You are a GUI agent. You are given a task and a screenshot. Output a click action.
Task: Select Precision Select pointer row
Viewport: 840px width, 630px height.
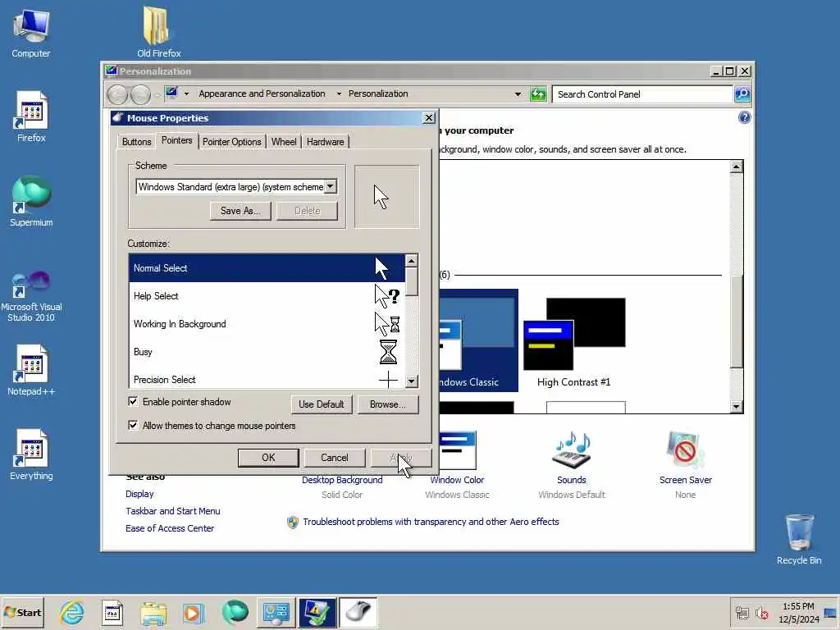[267, 378]
